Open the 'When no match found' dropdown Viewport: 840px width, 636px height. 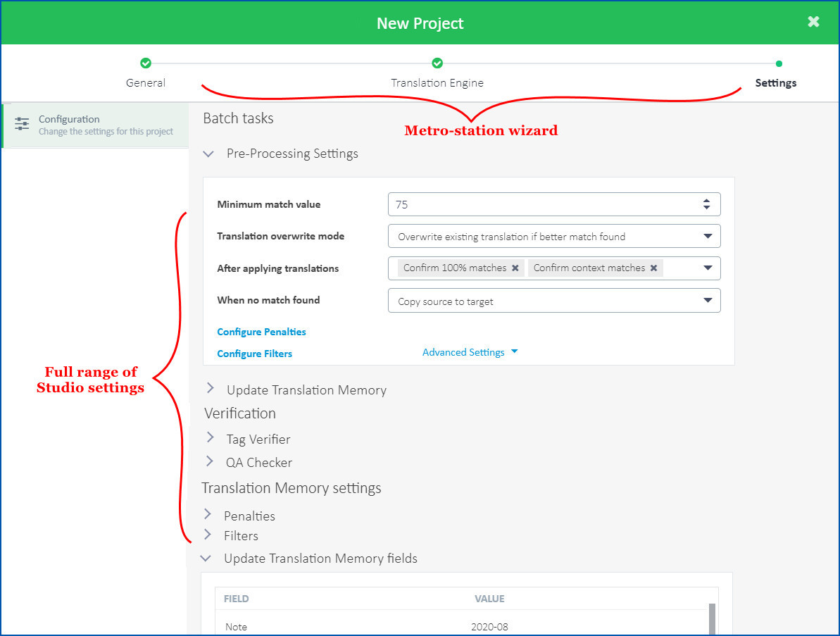click(708, 301)
